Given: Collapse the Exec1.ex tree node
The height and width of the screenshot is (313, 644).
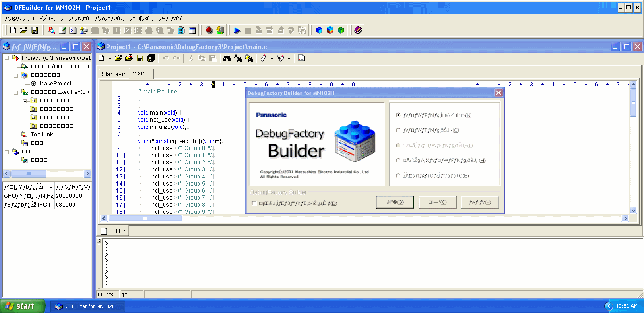Looking at the screenshot, I should [16, 92].
